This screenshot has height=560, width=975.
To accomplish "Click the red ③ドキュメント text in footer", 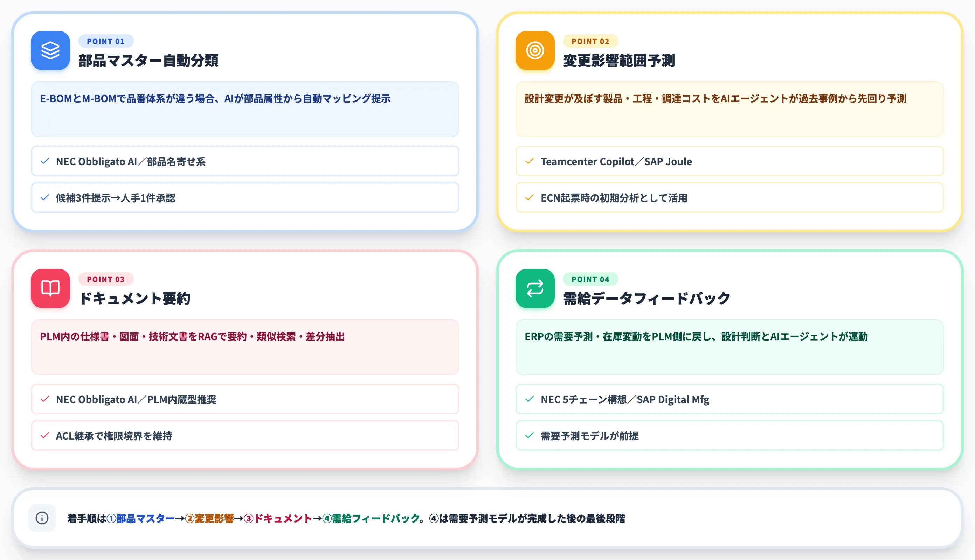I will (278, 518).
